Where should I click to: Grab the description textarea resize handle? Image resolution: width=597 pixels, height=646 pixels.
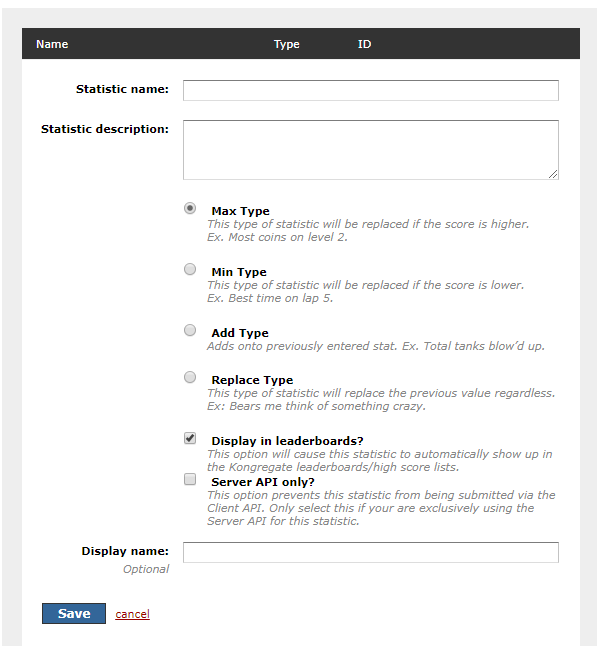point(553,174)
